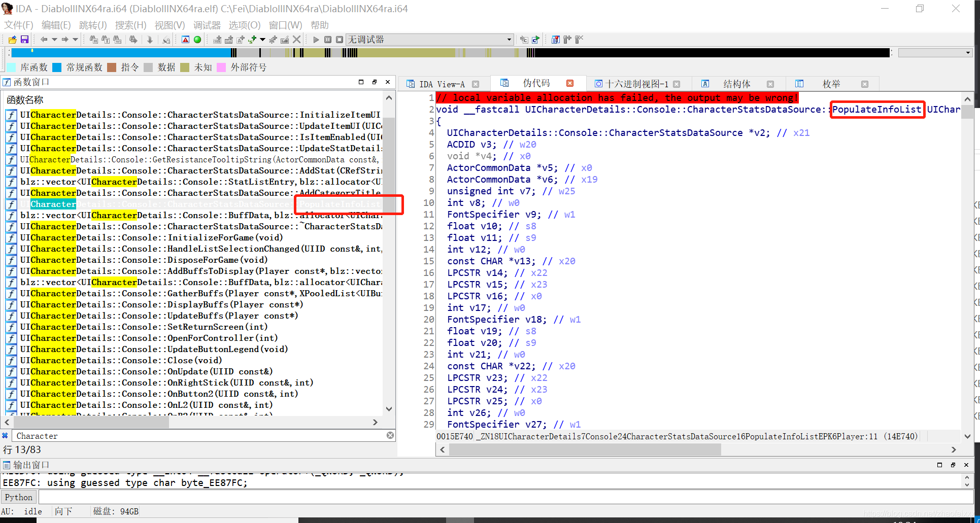Screen dimensions: 980x523
Task: Click PopulateInfoList in the pseudocode header
Action: (x=876, y=109)
